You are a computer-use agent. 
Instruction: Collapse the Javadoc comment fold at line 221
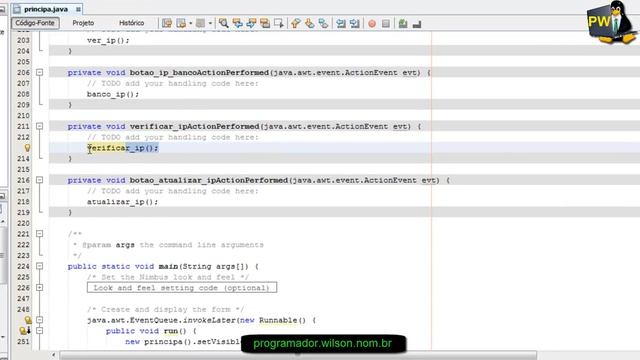pyautogui.click(x=40, y=234)
